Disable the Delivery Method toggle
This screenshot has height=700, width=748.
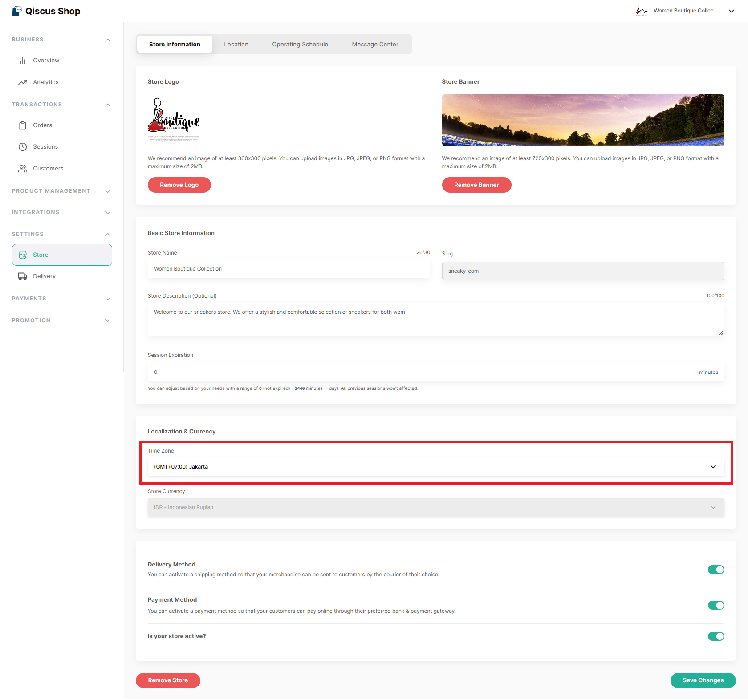point(715,570)
